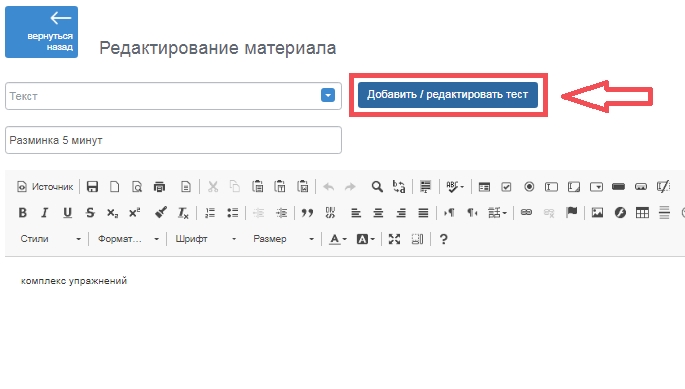Click the Paste icon

click(x=258, y=187)
